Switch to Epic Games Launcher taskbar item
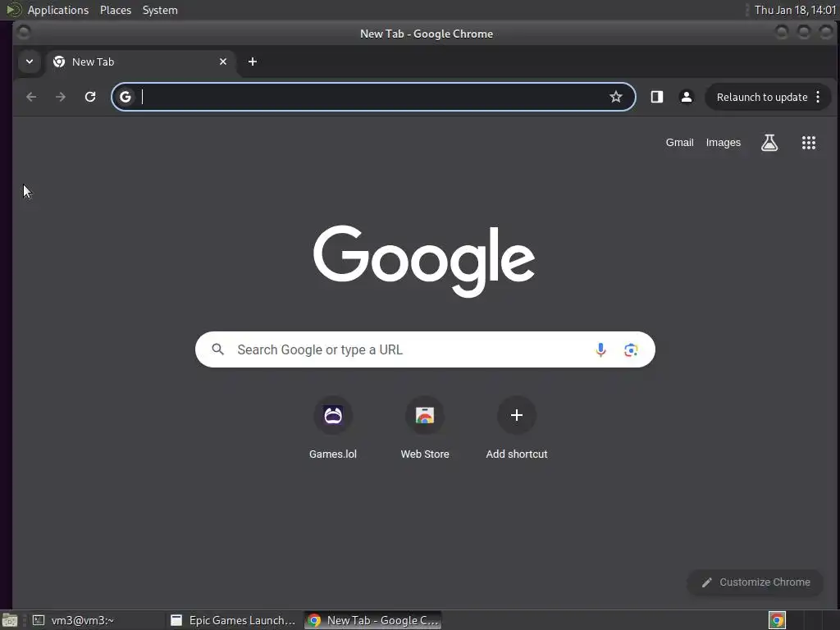The width and height of the screenshot is (840, 630). [x=232, y=620]
